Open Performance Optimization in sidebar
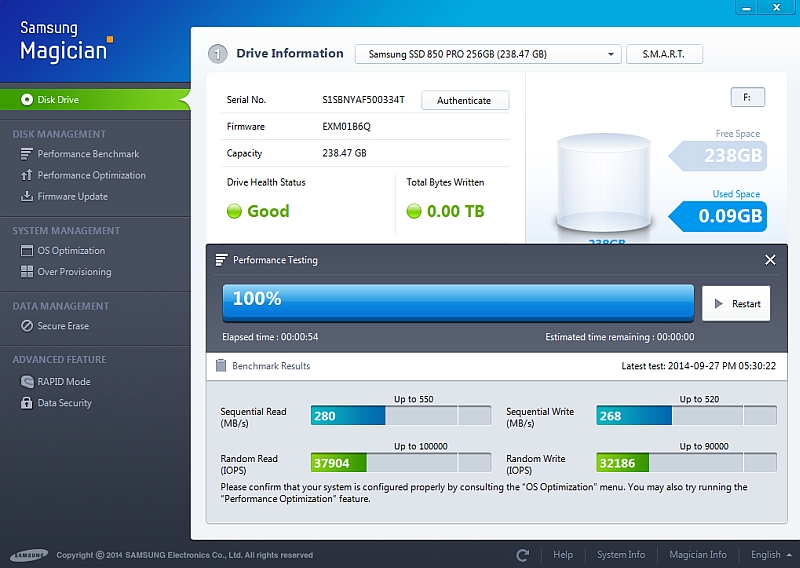This screenshot has width=800, height=568. pyautogui.click(x=91, y=175)
